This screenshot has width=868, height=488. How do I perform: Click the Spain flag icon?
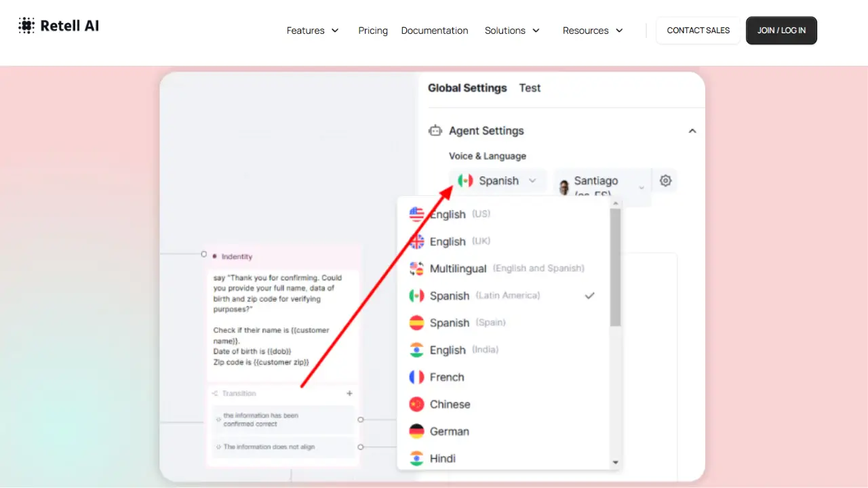[x=416, y=323]
